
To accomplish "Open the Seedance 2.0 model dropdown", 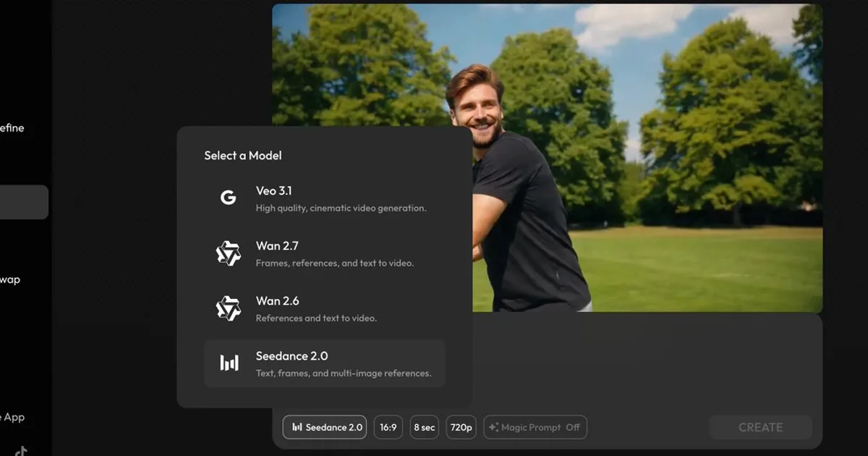I will [325, 427].
